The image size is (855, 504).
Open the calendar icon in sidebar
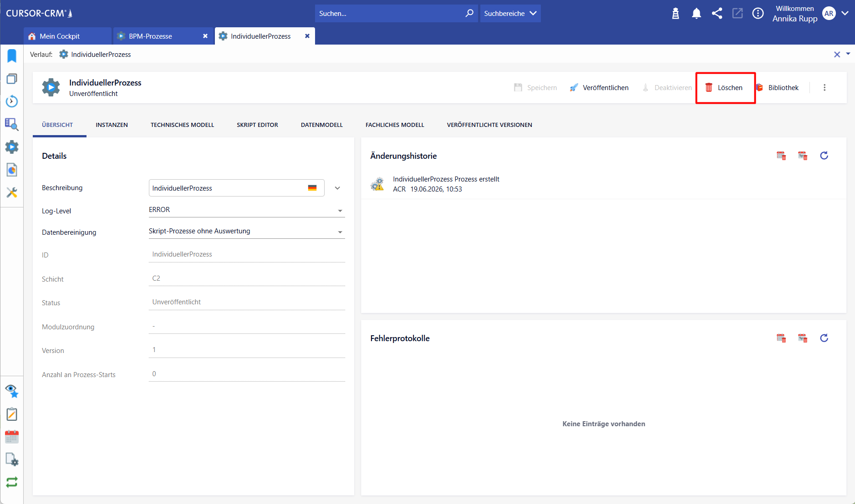pyautogui.click(x=12, y=437)
